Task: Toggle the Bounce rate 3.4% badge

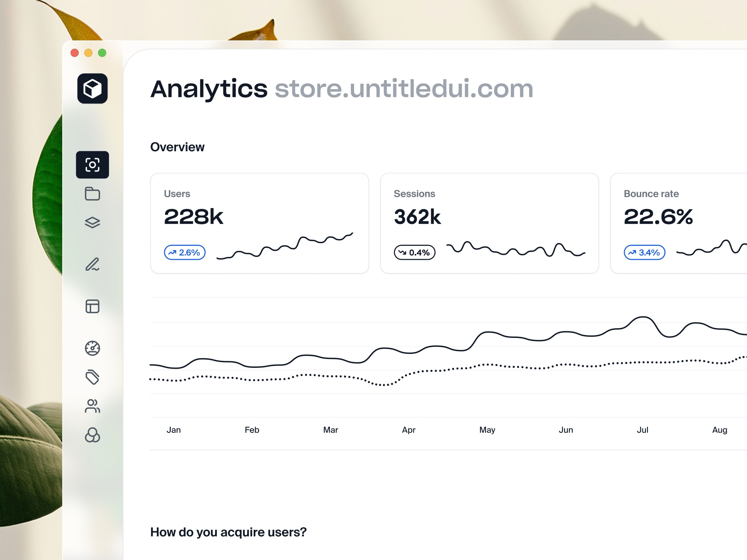Action: coord(644,252)
